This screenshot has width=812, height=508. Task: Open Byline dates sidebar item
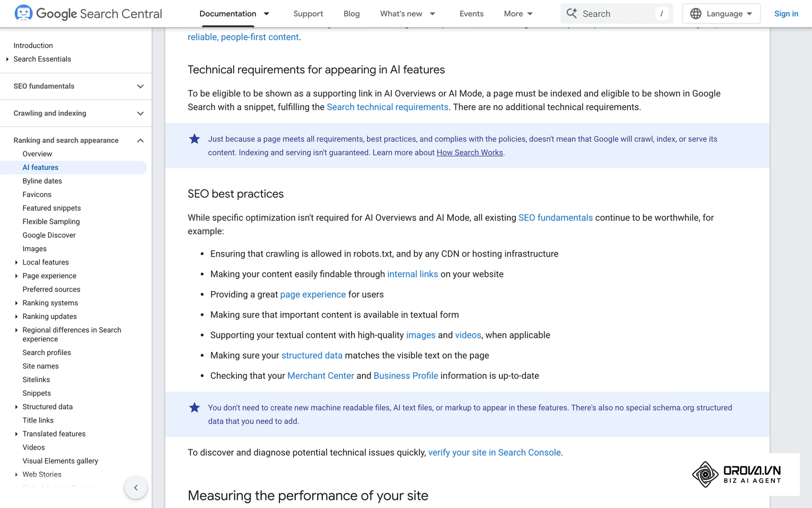tap(42, 181)
